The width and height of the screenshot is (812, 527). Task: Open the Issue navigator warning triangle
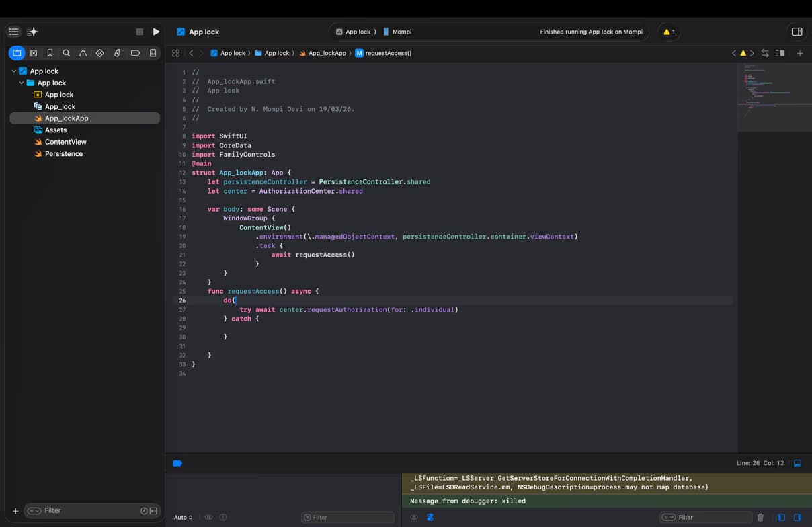[x=83, y=53]
